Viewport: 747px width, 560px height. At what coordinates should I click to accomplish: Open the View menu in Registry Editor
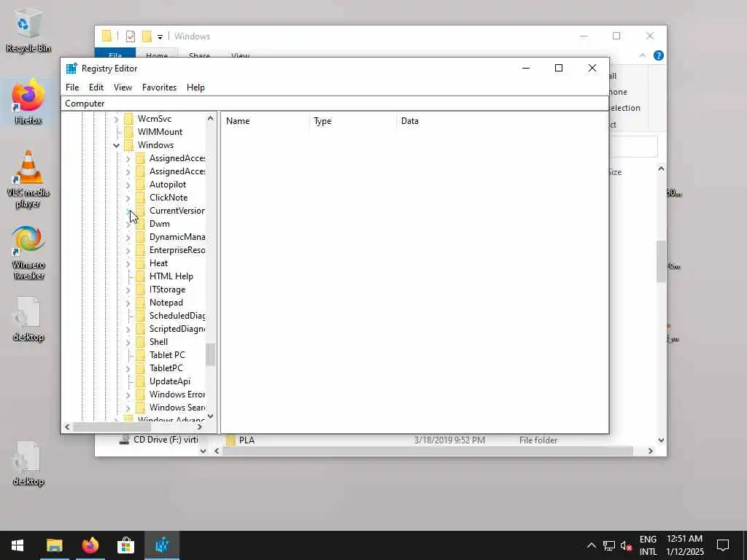click(123, 87)
